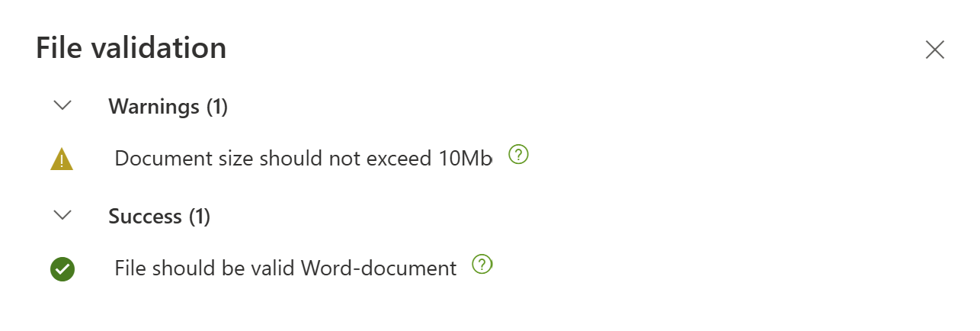Click "Document size should not exceed 10Mb" message

303,159
